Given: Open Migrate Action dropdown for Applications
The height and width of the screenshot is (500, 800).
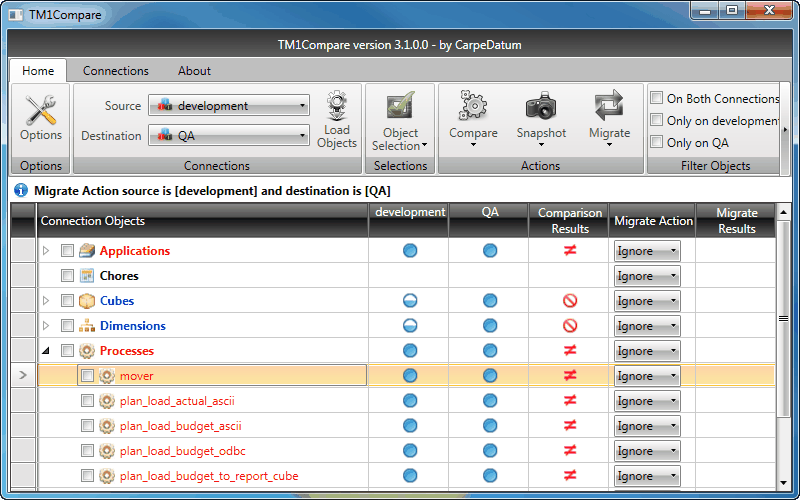Looking at the screenshot, I should pos(647,251).
